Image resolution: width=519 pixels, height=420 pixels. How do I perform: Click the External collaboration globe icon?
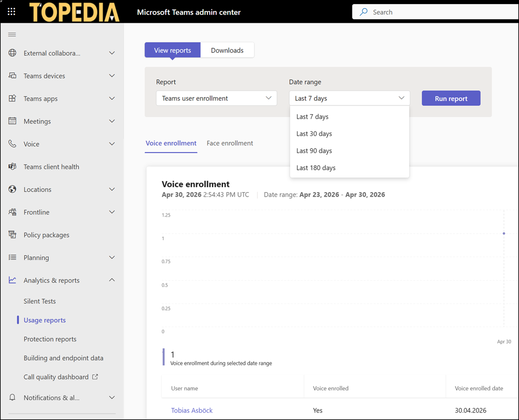pyautogui.click(x=12, y=53)
